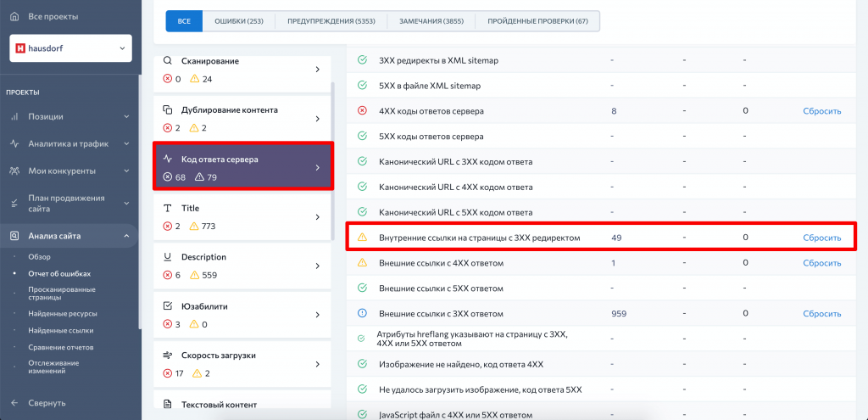Click the Description category underline icon
Screen dimensions: 868x420
coord(167,257)
